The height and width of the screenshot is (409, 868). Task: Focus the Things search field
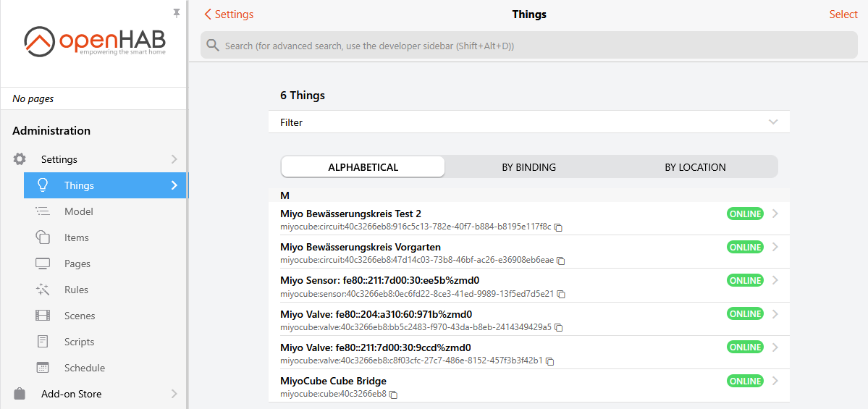(528, 46)
